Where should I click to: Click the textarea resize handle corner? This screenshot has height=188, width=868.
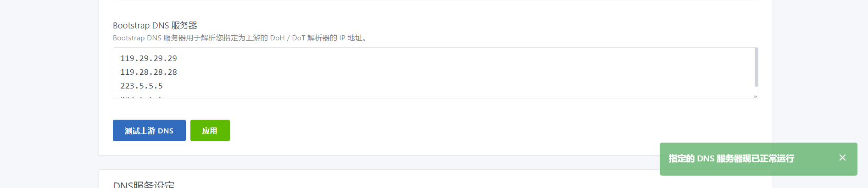point(756,97)
